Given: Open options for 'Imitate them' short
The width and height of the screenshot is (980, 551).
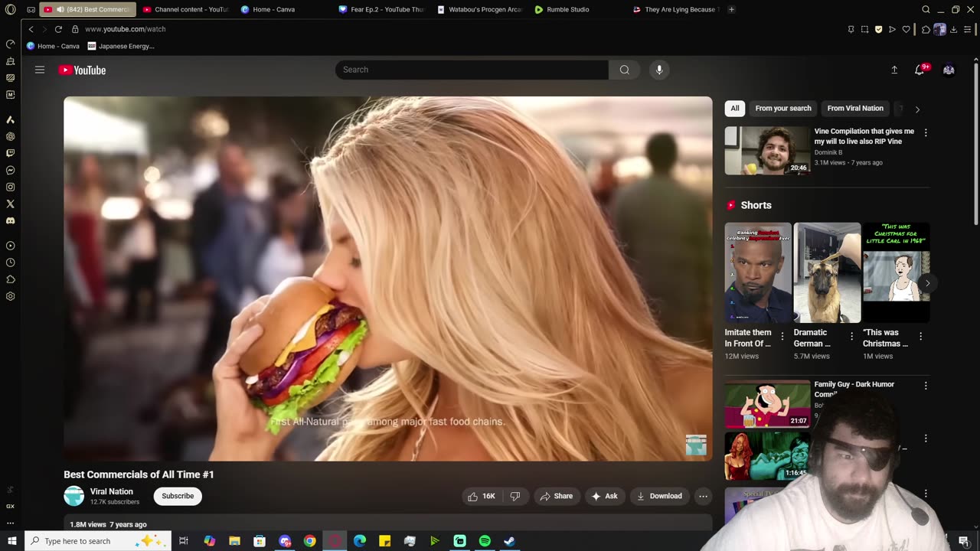Looking at the screenshot, I should pyautogui.click(x=782, y=336).
